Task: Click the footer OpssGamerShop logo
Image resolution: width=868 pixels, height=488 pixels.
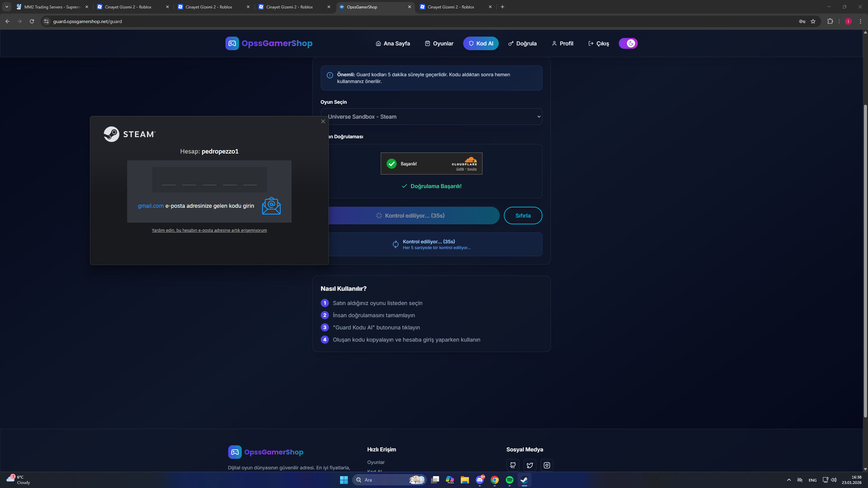Action: point(266,452)
